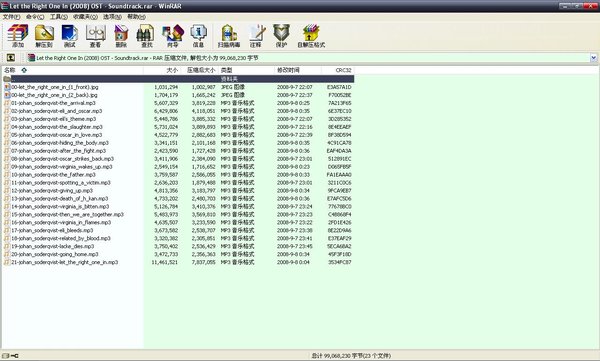The image size is (600, 361).
Task: Expand the archive path dropdown arrow
Action: point(593,58)
